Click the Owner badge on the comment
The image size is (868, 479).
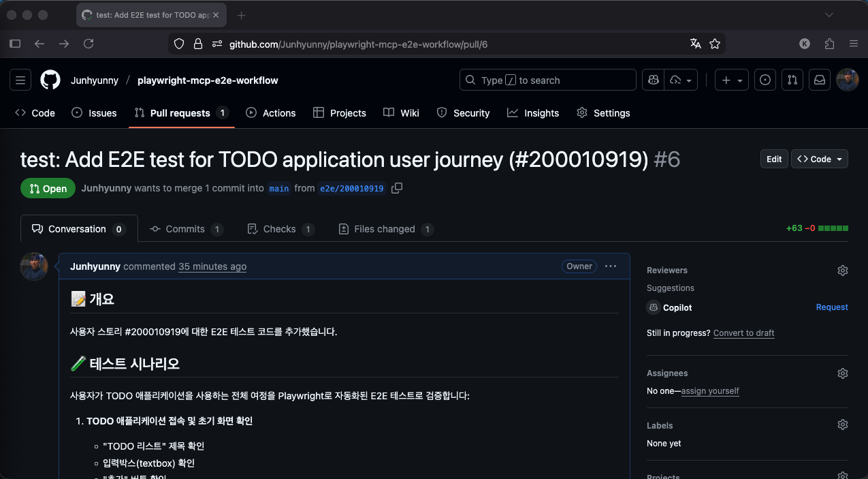pos(579,266)
